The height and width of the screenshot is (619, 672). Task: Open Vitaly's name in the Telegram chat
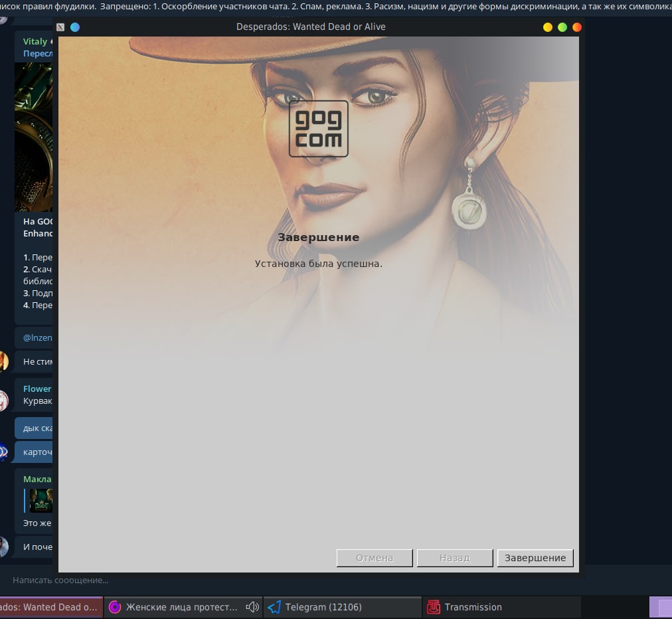point(35,42)
